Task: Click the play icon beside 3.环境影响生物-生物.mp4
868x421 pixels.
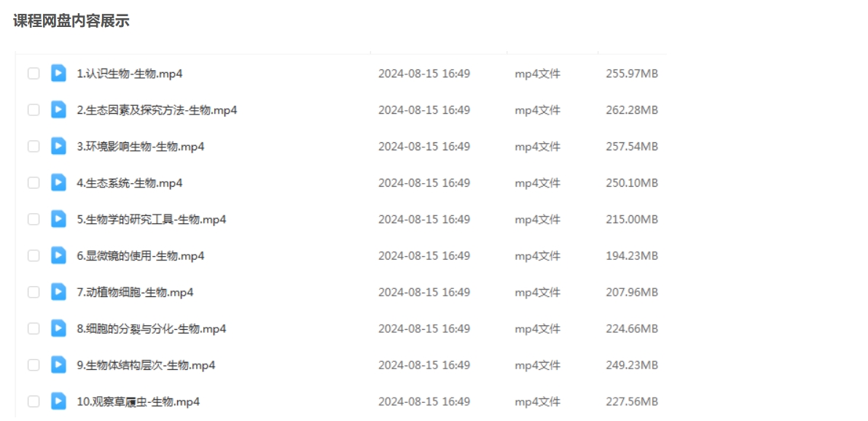Action: tap(58, 146)
